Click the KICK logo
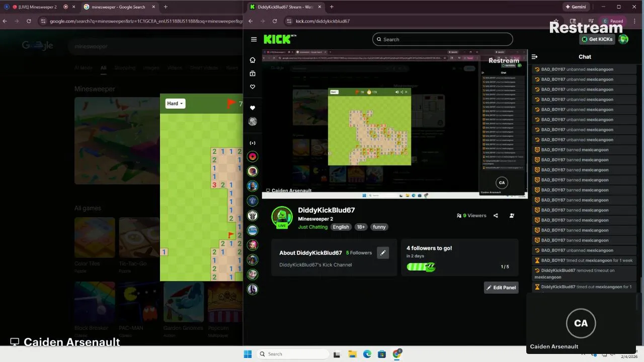644x362 pixels. (280, 39)
